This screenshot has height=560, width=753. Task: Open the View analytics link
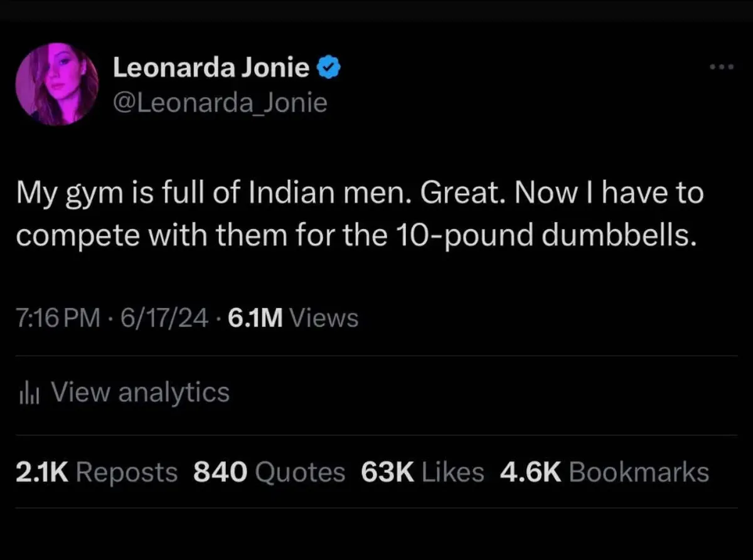coord(140,393)
